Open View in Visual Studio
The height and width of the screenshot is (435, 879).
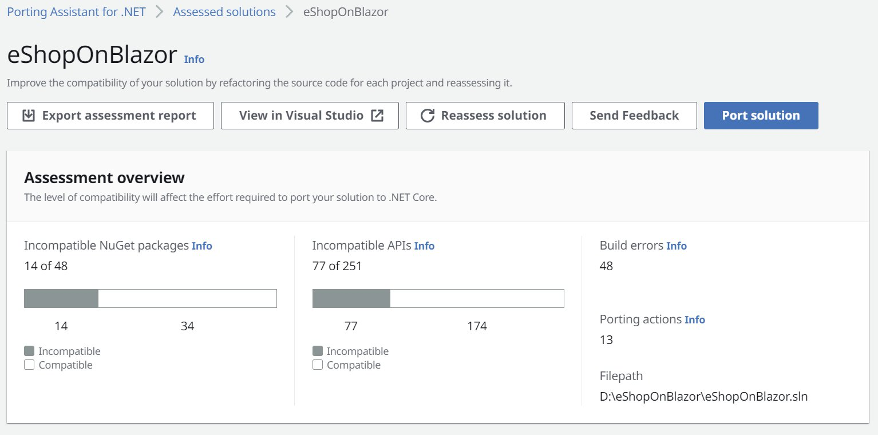[x=310, y=115]
